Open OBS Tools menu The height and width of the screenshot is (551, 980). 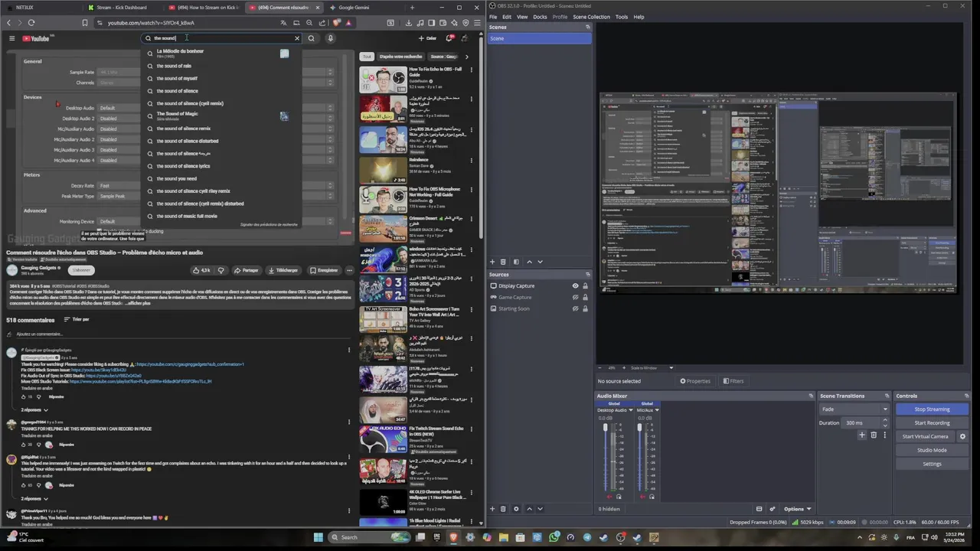621,17
